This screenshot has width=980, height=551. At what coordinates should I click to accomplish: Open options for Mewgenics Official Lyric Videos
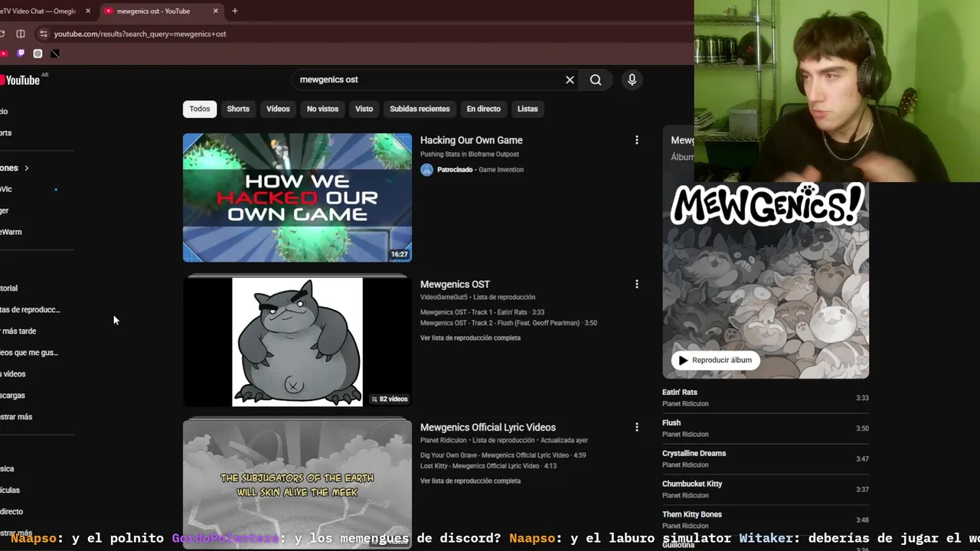point(636,427)
